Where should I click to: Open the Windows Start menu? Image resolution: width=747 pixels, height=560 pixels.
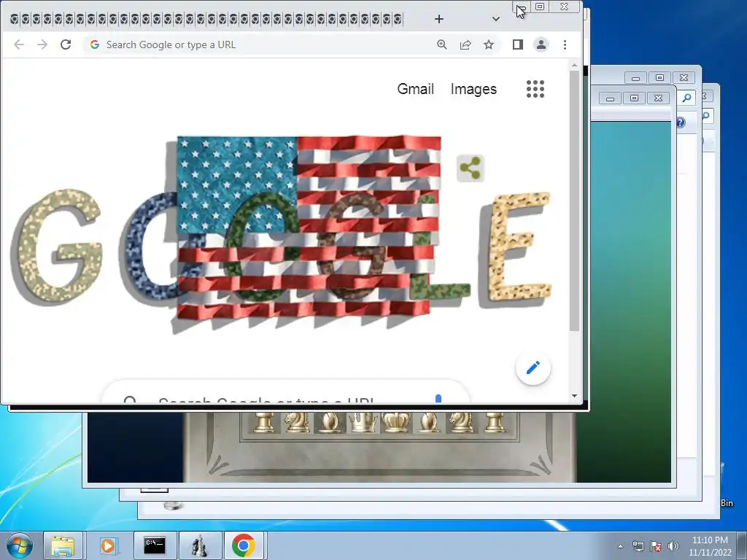[19, 545]
